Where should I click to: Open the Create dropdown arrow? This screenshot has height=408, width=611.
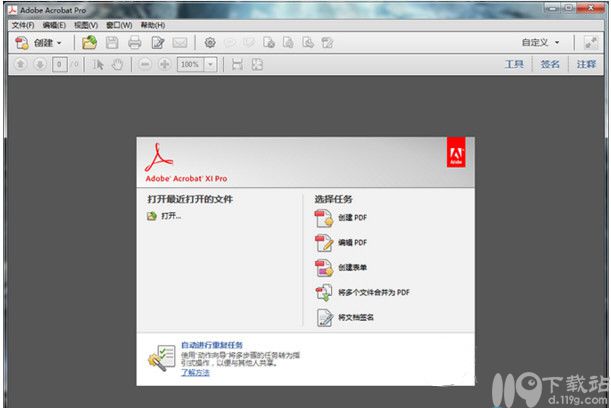point(59,43)
